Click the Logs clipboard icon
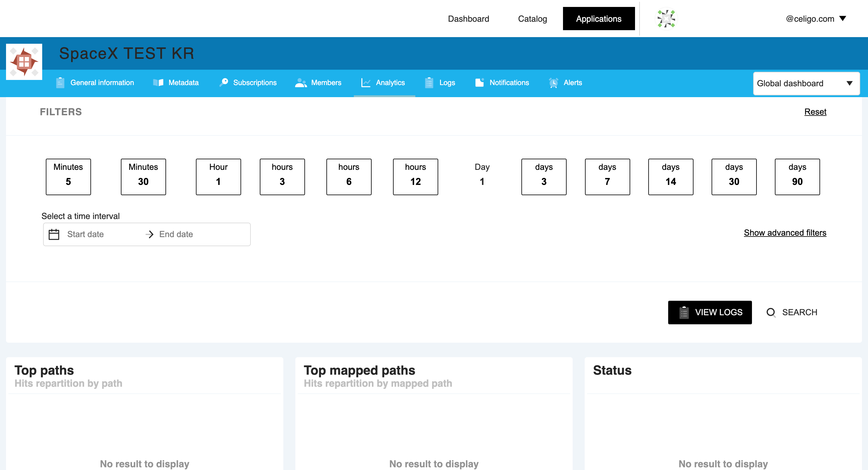Viewport: 868px width, 470px height. [x=429, y=83]
